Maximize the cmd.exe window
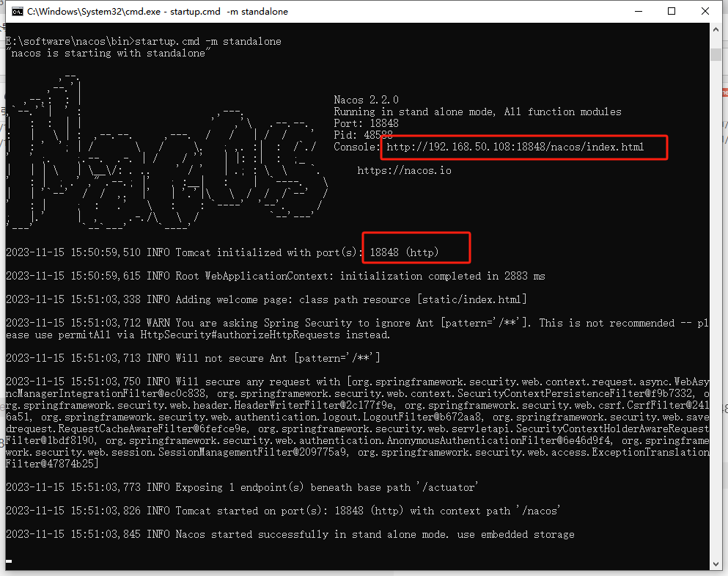This screenshot has width=728, height=576. click(672, 11)
